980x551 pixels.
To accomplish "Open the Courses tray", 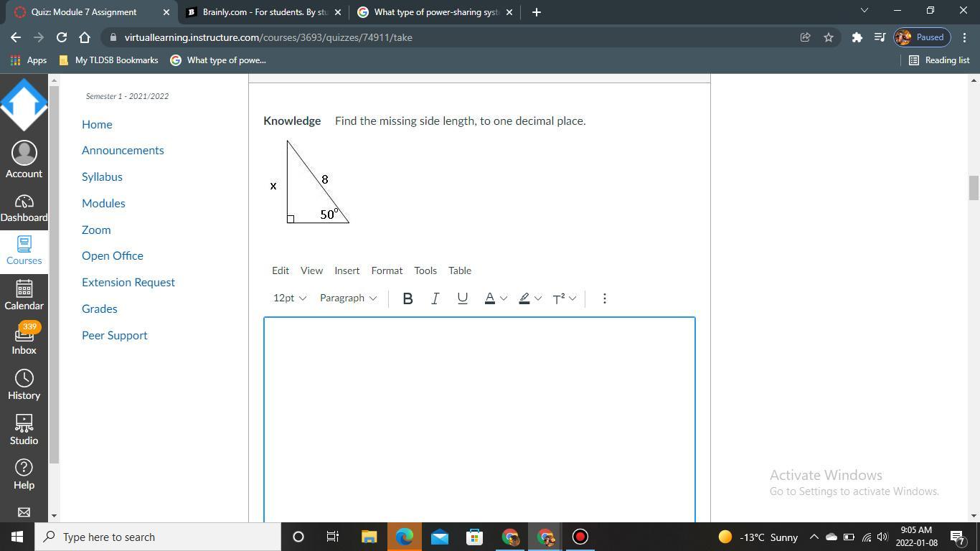I will tap(24, 250).
